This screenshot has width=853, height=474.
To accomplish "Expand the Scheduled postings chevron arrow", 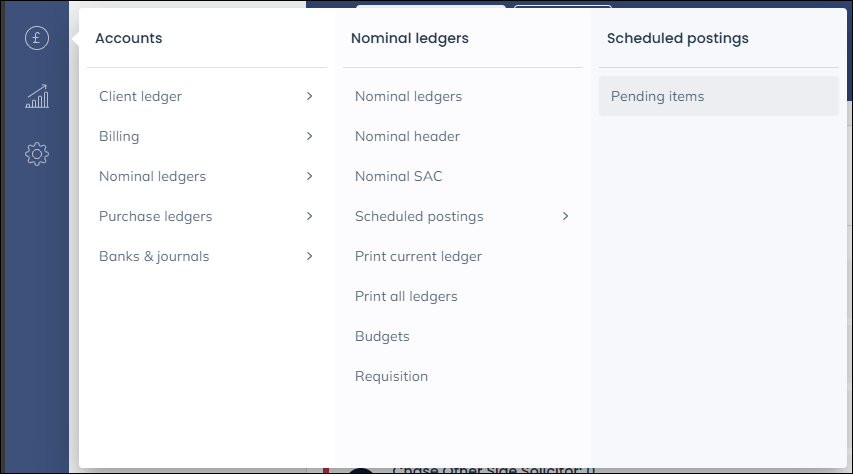I will point(566,216).
